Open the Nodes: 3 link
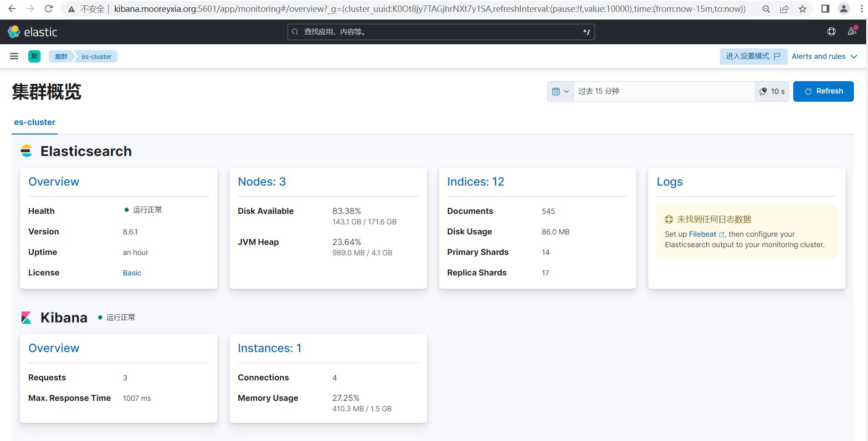 [262, 182]
